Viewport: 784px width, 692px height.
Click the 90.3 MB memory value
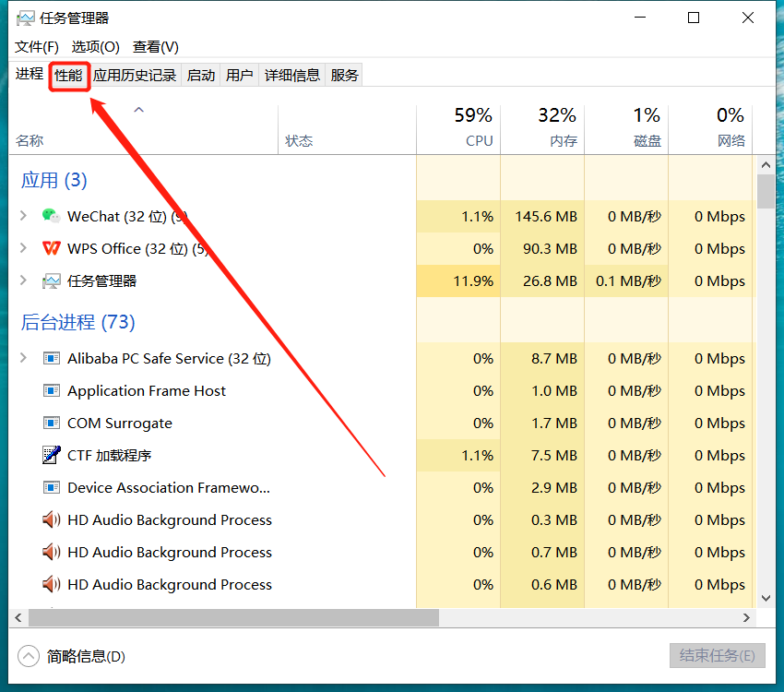(550, 248)
